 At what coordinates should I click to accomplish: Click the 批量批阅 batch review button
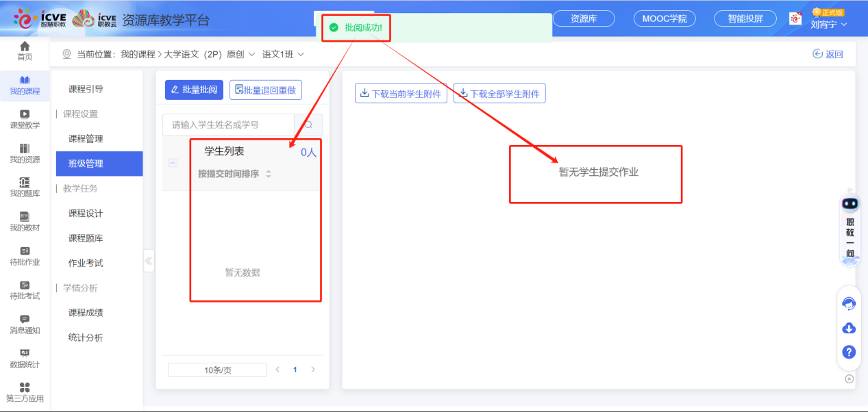(x=193, y=90)
